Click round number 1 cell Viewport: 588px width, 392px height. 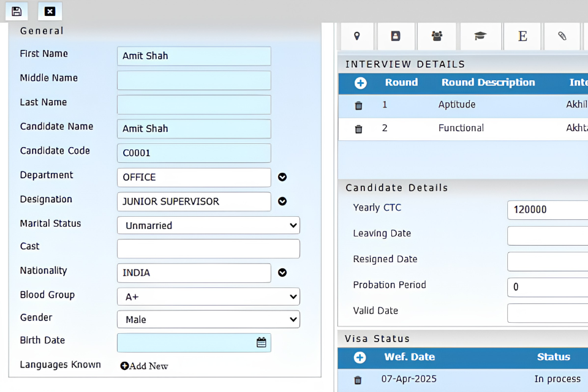385,105
